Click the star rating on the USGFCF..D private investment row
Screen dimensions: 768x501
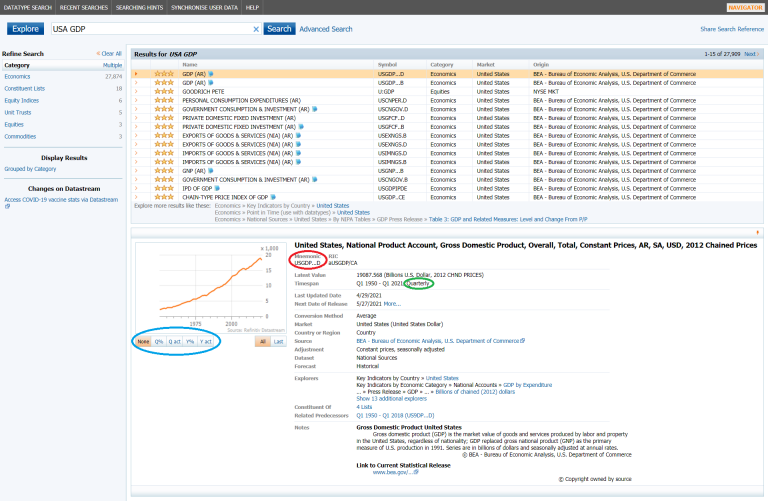click(164, 118)
